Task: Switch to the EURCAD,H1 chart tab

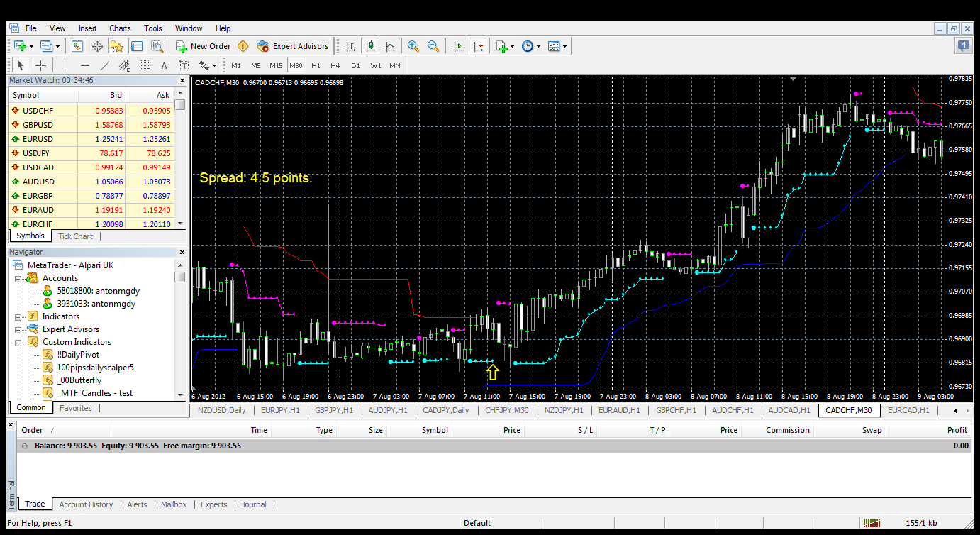Action: (x=908, y=410)
